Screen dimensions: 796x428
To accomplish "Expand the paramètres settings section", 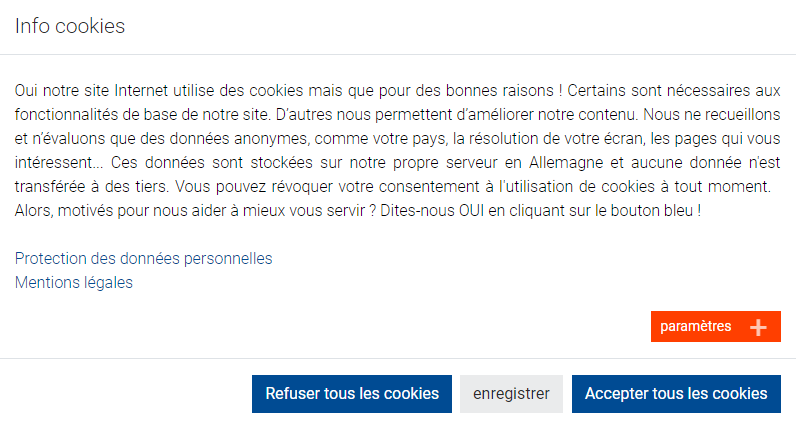I will [697, 327].
